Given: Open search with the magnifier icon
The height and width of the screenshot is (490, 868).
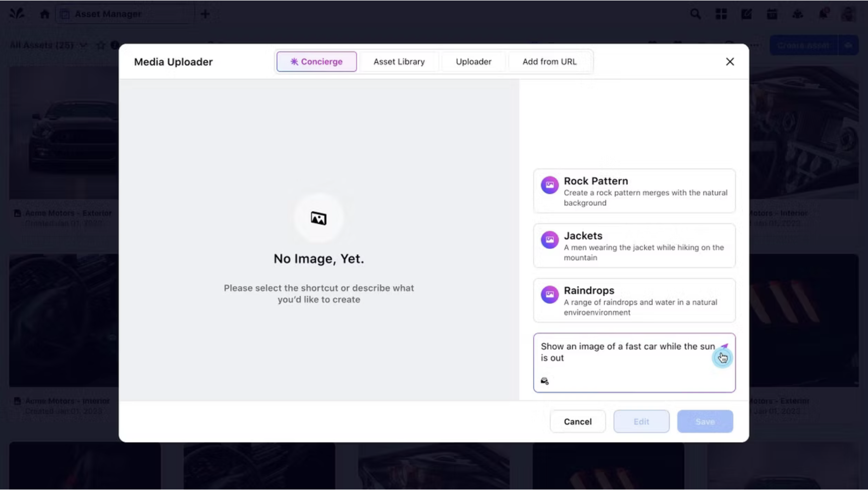Looking at the screenshot, I should [x=696, y=14].
